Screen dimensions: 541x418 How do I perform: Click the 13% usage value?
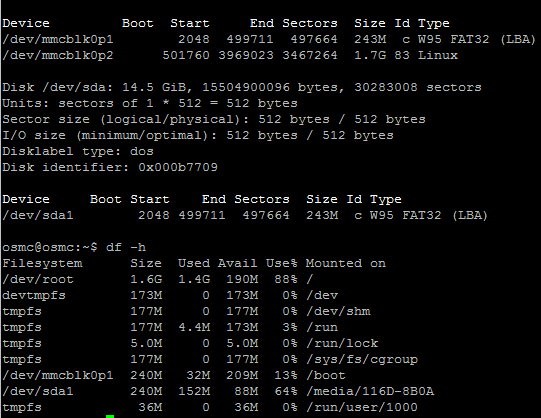tap(286, 376)
